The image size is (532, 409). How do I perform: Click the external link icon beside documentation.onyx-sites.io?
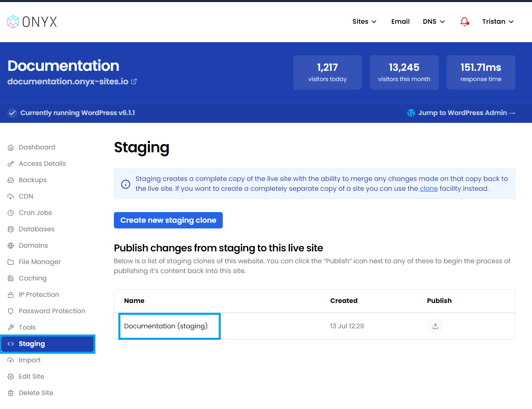134,81
